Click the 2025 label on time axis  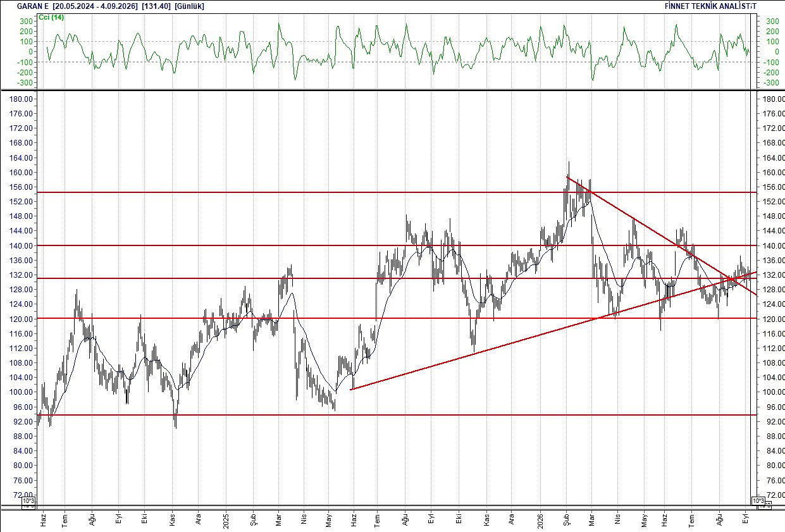226,516
